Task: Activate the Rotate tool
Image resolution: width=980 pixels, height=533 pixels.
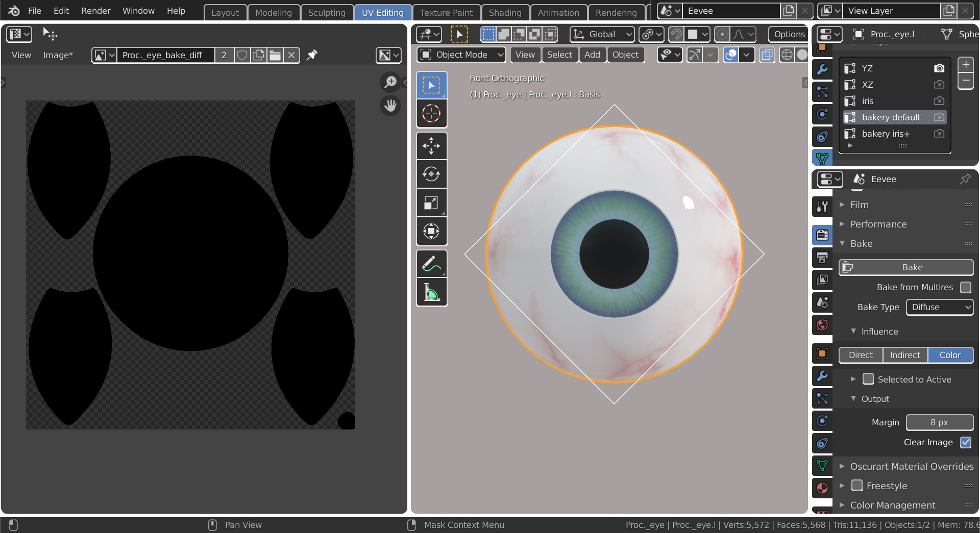Action: click(431, 174)
